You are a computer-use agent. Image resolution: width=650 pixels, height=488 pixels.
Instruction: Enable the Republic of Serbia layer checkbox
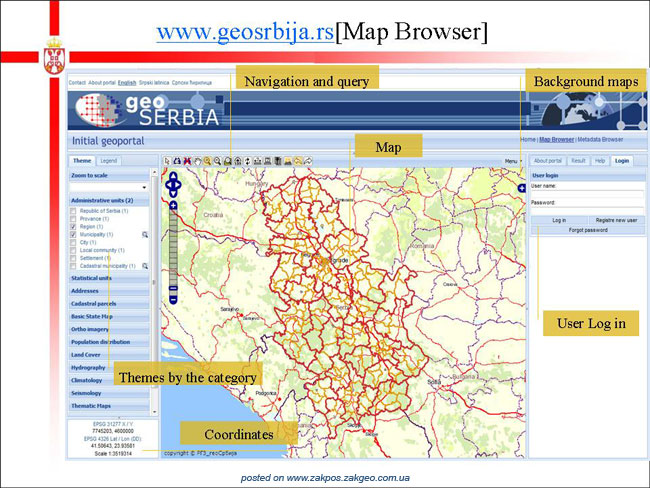click(73, 211)
